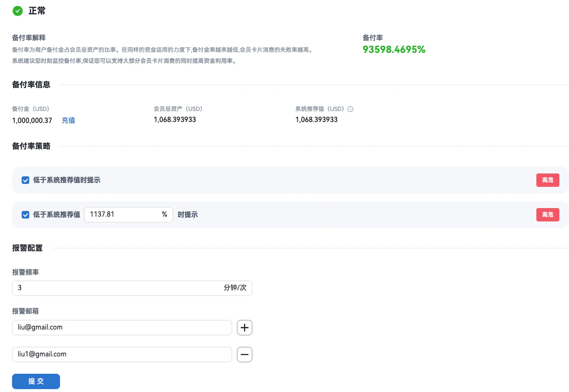Click the minus icon to remove liu1@gmail.com email
This screenshot has height=392, width=569.
pyautogui.click(x=244, y=354)
